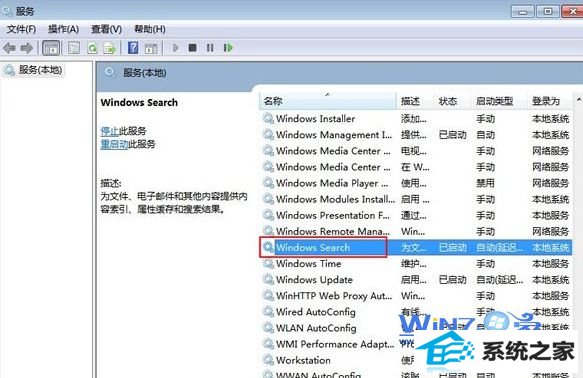Click the 重启动 link to restart service

[x=115, y=144]
